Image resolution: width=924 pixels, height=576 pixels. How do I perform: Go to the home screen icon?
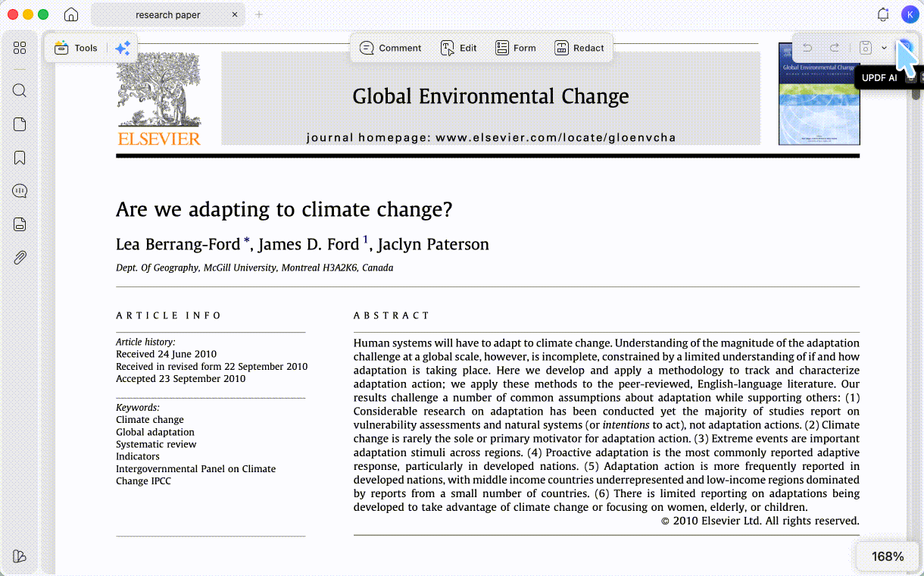71,14
